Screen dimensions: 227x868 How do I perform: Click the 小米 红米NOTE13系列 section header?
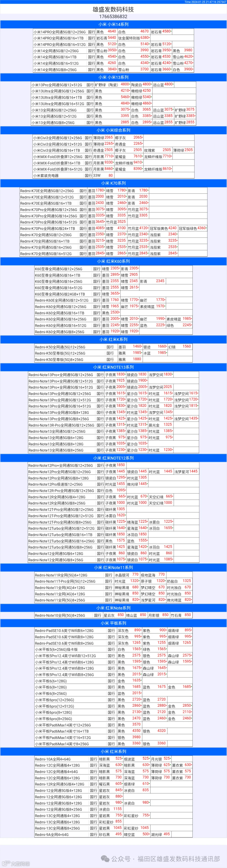[113, 367]
